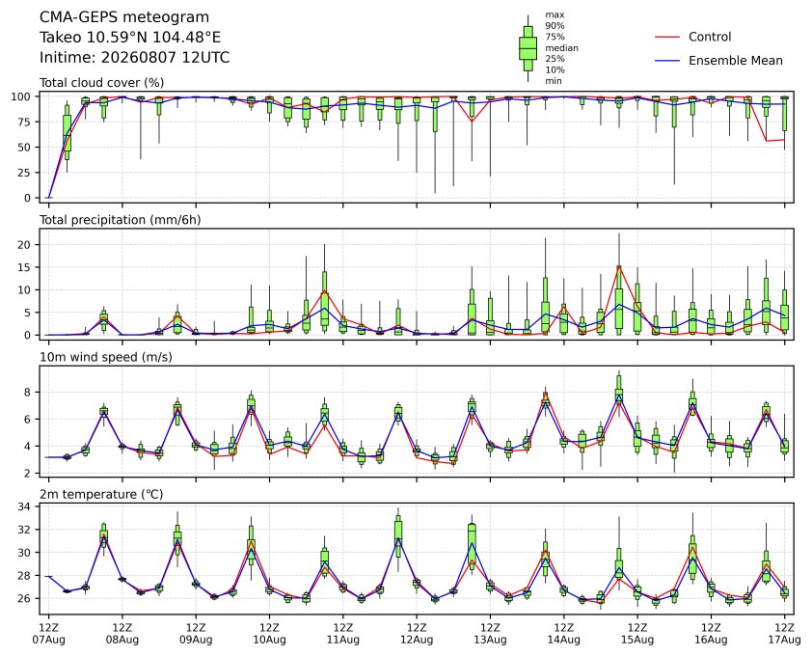
Task: Click the Initime 20260807 12UTC label
Action: [x=135, y=57]
